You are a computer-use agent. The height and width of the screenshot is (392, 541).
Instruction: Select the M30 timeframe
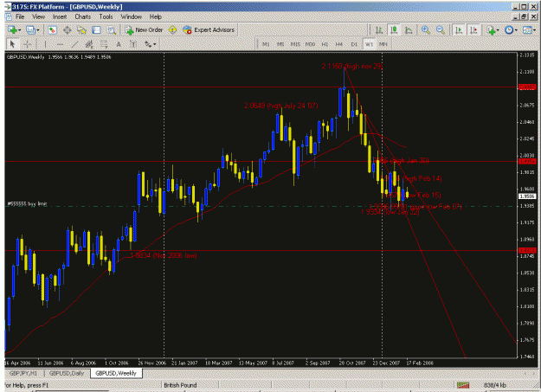[x=310, y=44]
